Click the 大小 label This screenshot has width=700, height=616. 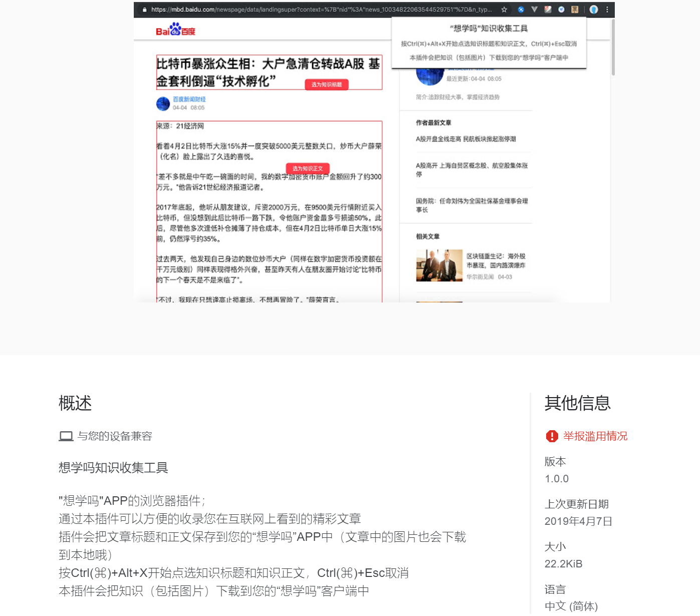555,547
